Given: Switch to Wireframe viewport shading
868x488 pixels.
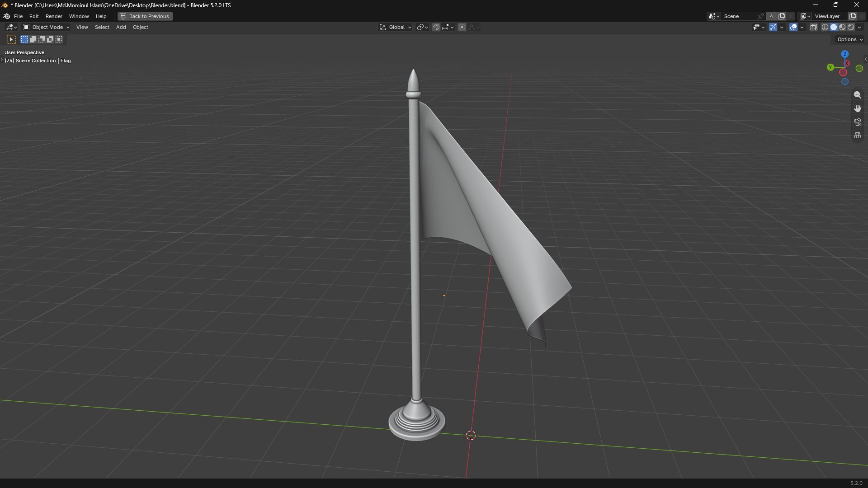Looking at the screenshot, I should [825, 27].
